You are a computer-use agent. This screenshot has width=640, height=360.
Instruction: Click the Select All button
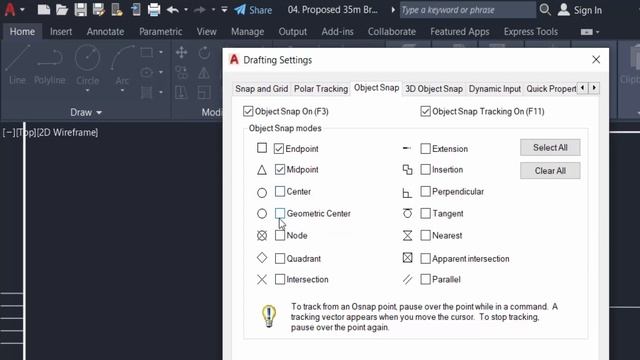[x=550, y=147]
